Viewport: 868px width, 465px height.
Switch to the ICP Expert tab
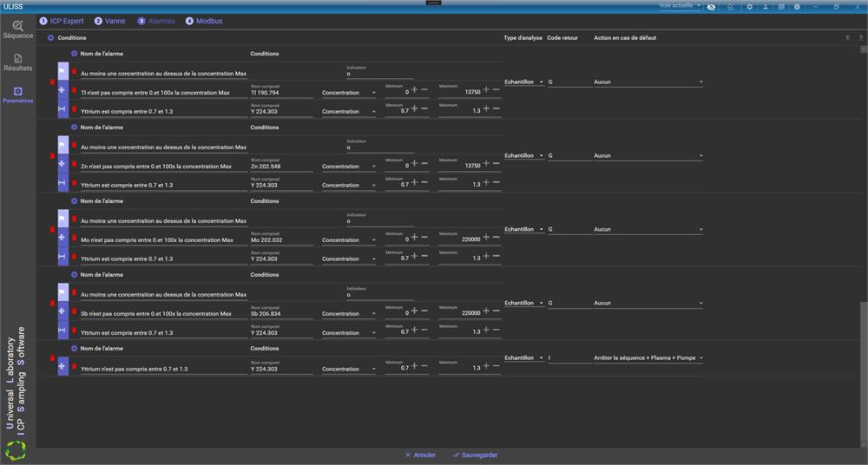click(x=61, y=21)
